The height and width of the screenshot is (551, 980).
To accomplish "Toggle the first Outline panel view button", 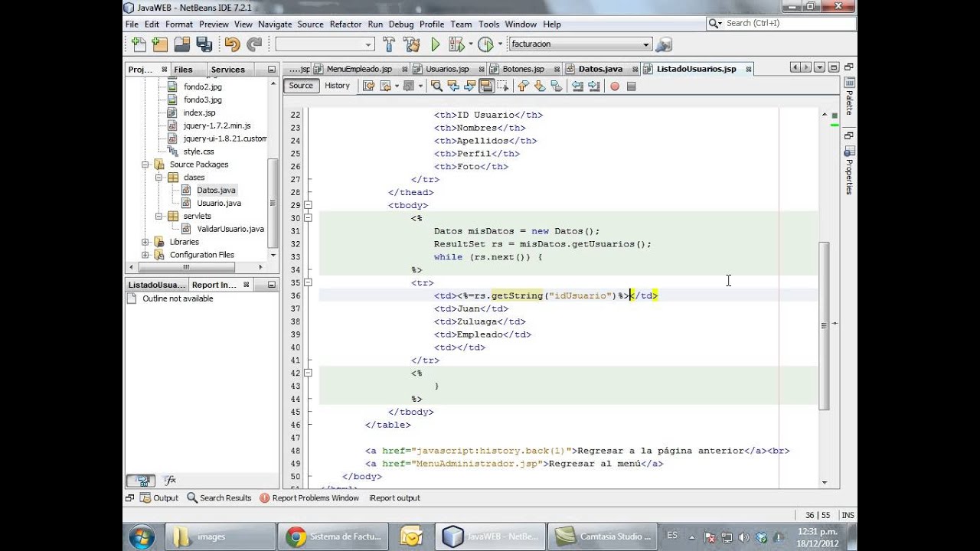I will tap(141, 481).
